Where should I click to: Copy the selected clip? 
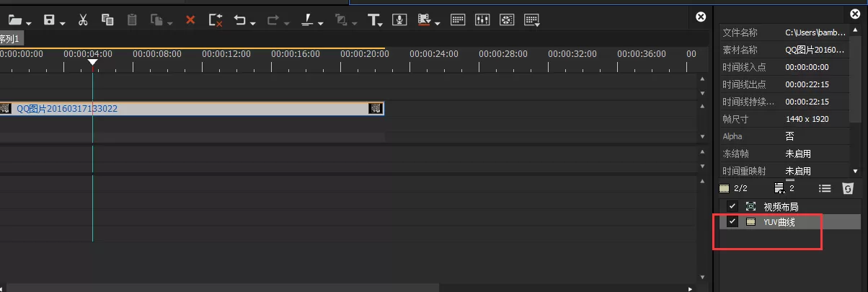[x=107, y=20]
